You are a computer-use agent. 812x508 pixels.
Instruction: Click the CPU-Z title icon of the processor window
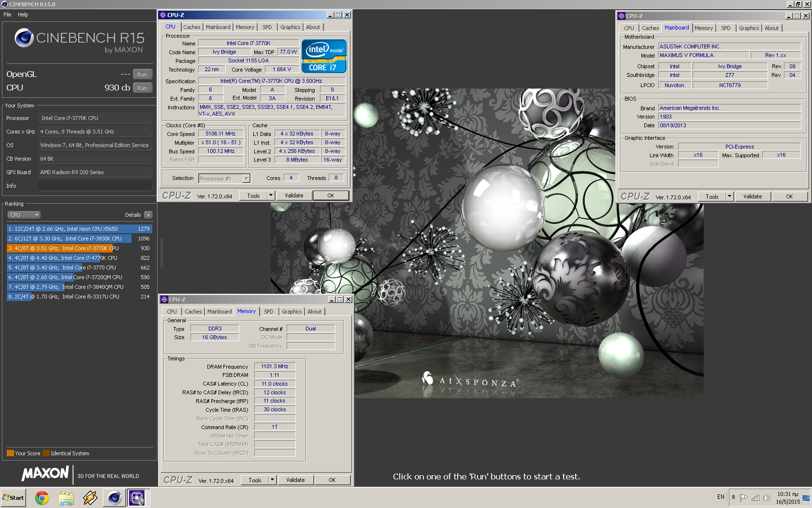point(163,15)
